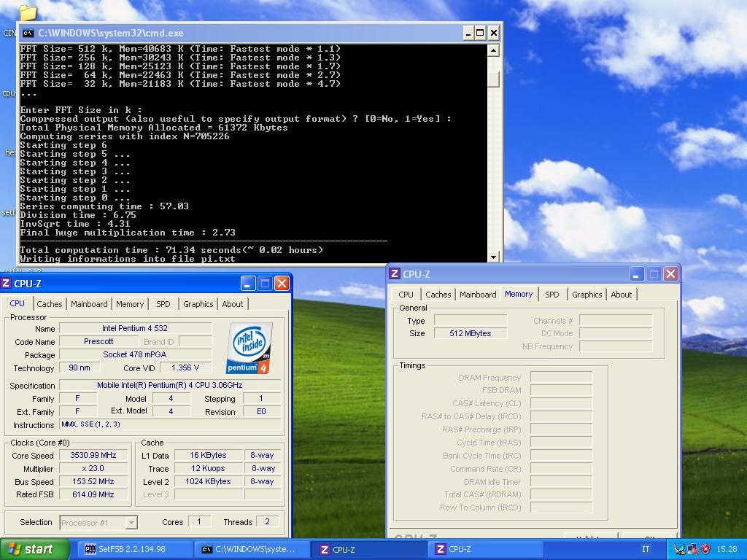747x560 pixels.
Task: Click the Series computing time 57.03 line
Action: (104, 206)
